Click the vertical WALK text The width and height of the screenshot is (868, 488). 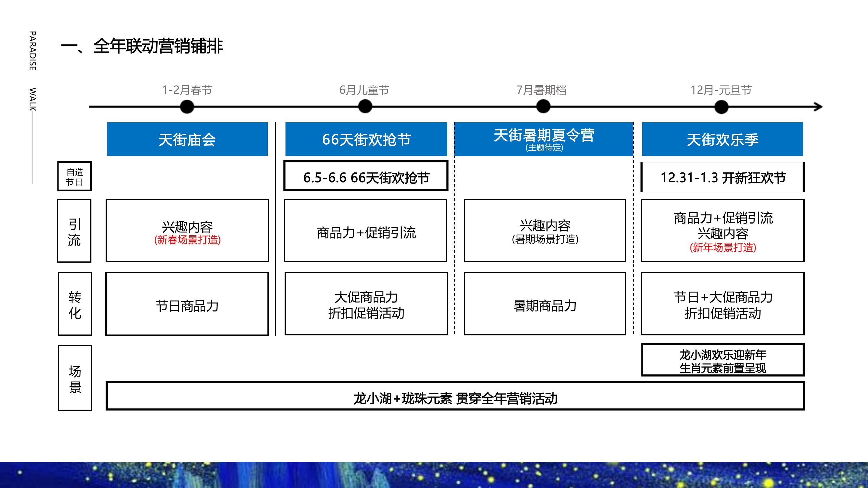(x=32, y=99)
